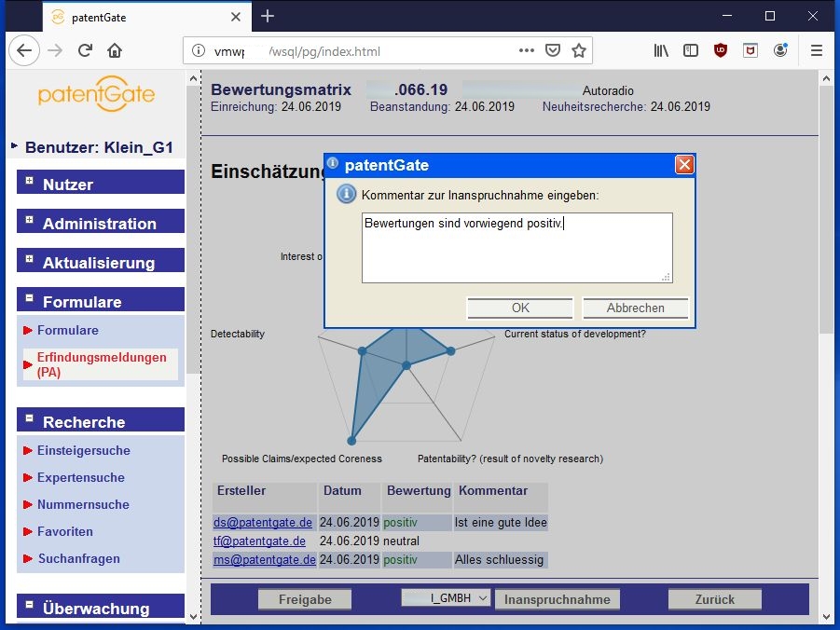840x630 pixels.
Task: Click the patentGate logo in the sidebar
Action: click(x=96, y=94)
